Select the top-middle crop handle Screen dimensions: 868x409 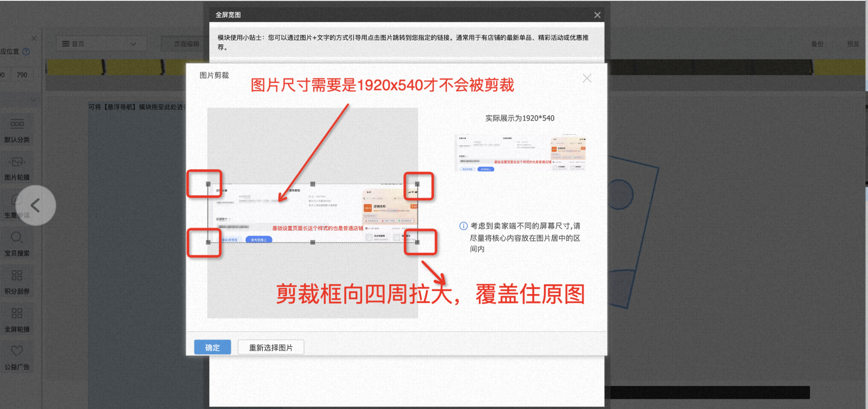[313, 184]
